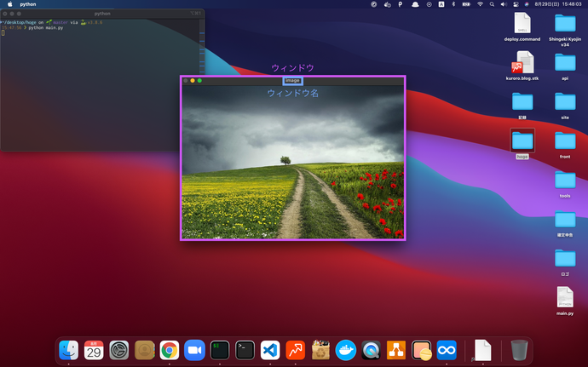Open Control Center in the menu bar
The height and width of the screenshot is (367, 588).
pyautogui.click(x=516, y=4)
